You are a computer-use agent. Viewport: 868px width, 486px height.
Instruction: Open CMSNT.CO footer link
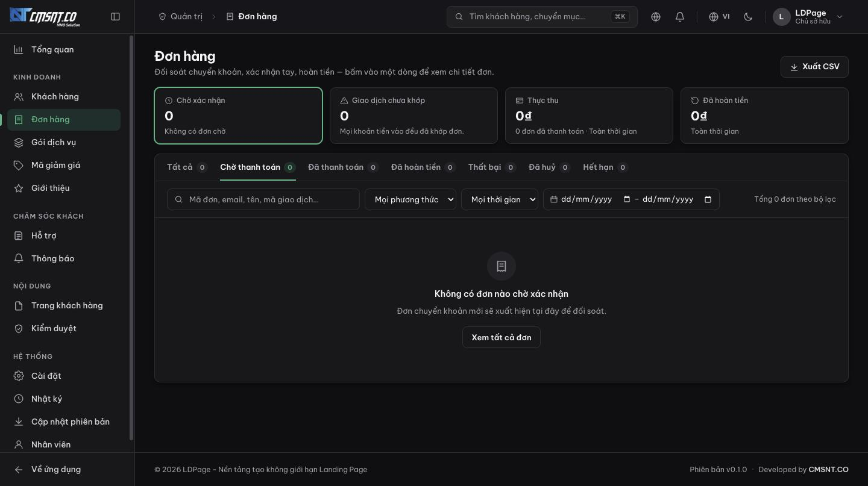point(828,470)
